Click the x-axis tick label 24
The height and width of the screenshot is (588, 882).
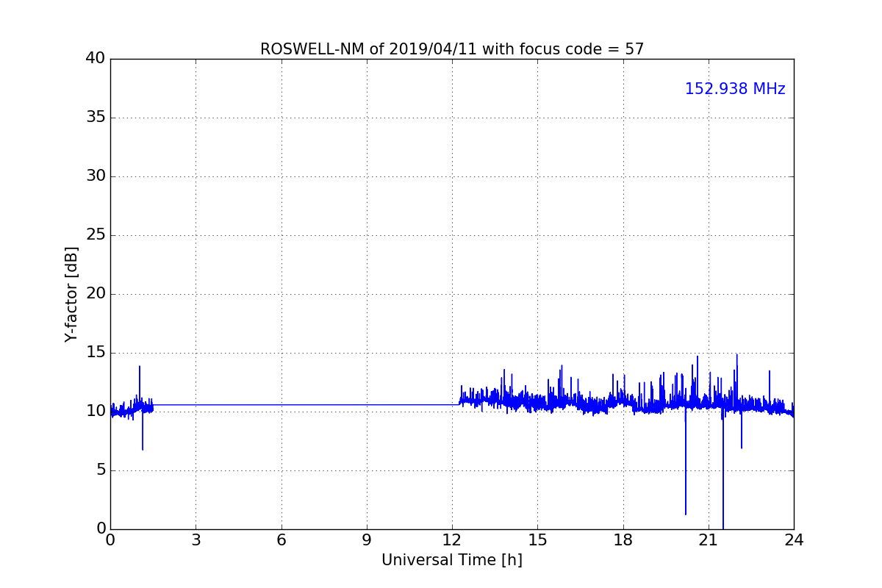pos(794,540)
